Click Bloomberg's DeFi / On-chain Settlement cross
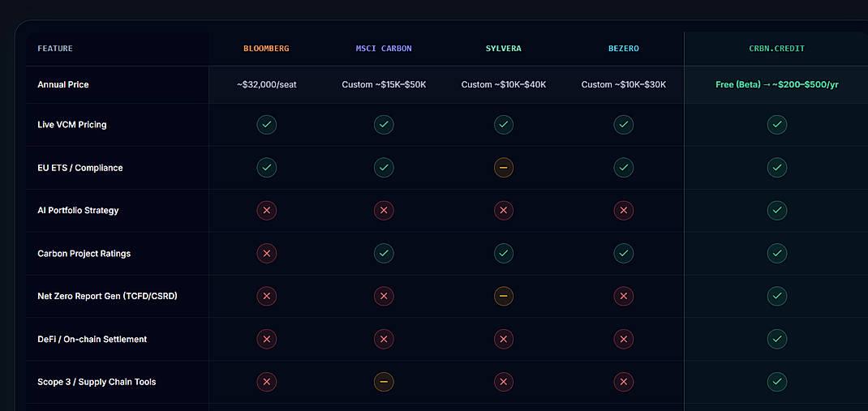 tap(266, 339)
